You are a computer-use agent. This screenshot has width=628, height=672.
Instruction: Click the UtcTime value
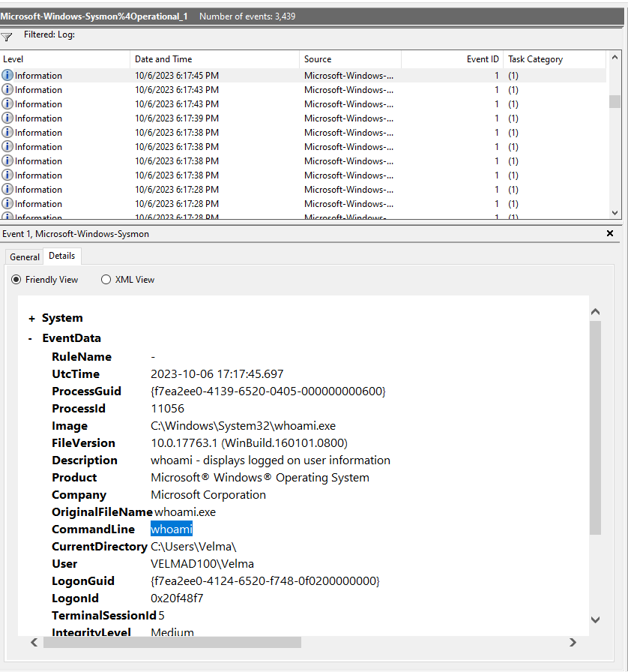coord(217,373)
